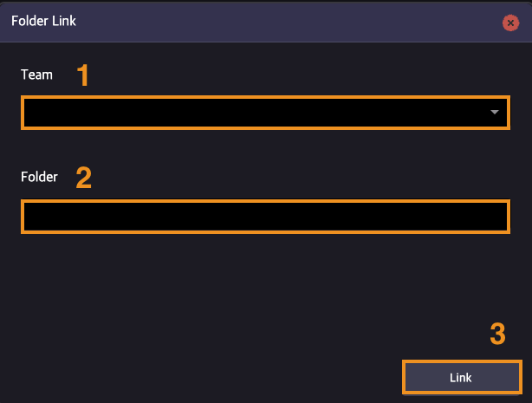532x403 pixels.
Task: Dismiss dialog using red circular close icon
Action: [x=510, y=23]
